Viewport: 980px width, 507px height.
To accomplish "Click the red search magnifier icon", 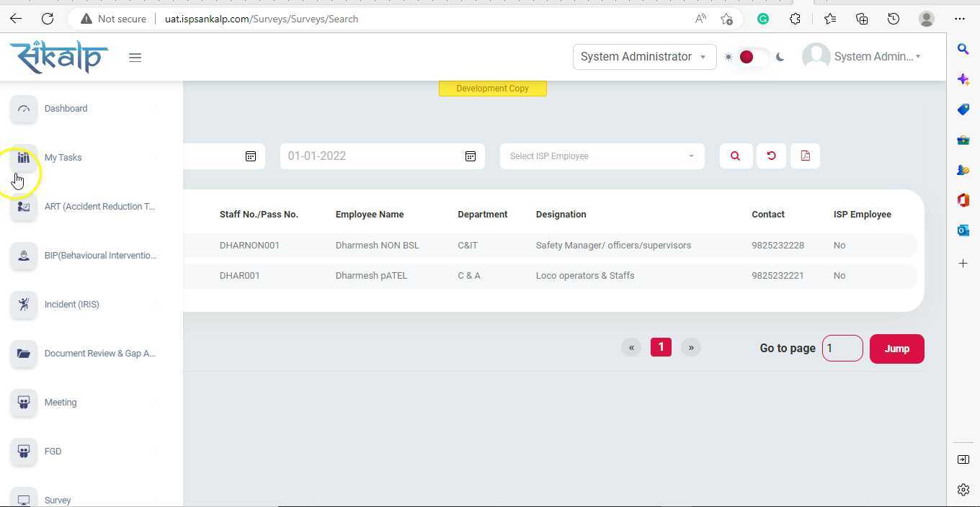I will (735, 156).
